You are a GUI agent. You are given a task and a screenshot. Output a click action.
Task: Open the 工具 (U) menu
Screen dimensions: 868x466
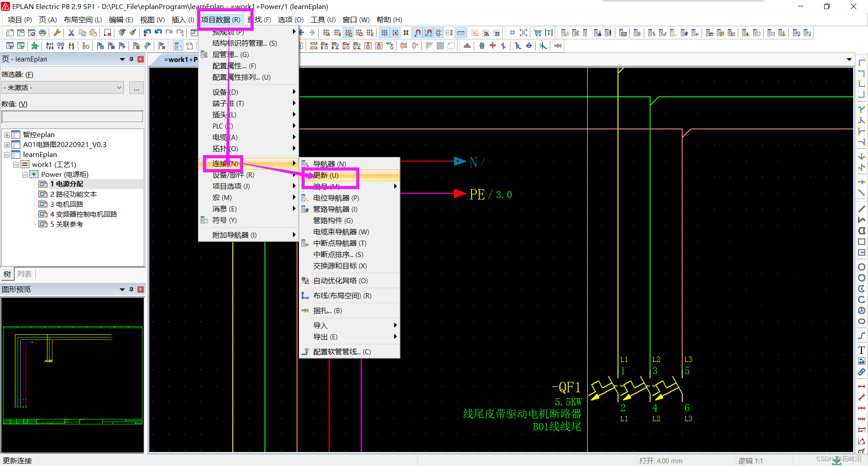pyautogui.click(x=323, y=19)
